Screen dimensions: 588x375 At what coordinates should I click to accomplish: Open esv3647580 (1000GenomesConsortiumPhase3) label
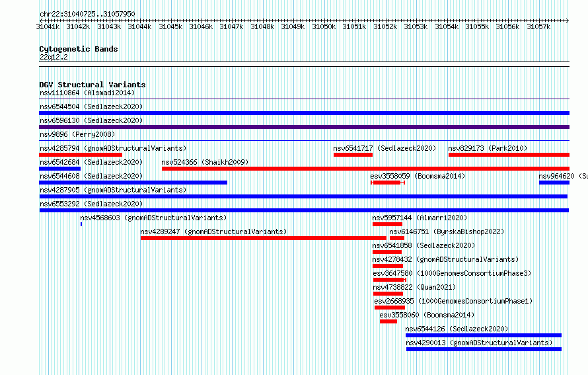pos(452,273)
